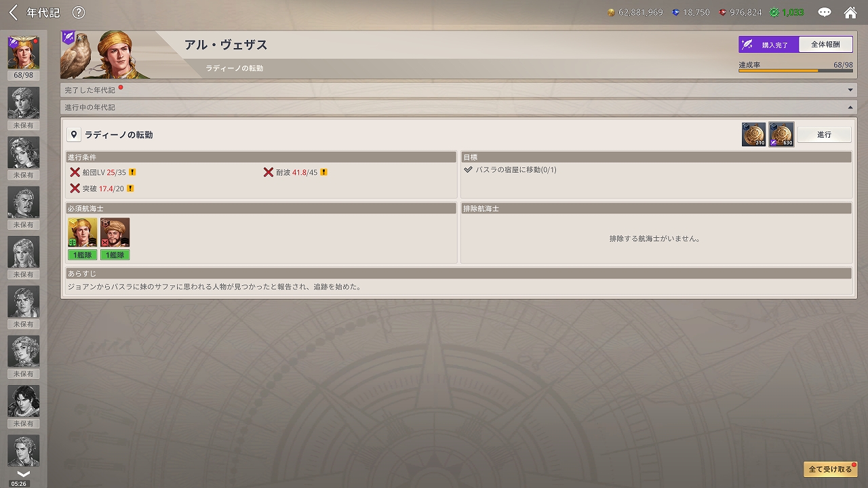Viewport: 868px width, 488px height.
Task: Click the 購入完了 purple button
Action: 769,44
